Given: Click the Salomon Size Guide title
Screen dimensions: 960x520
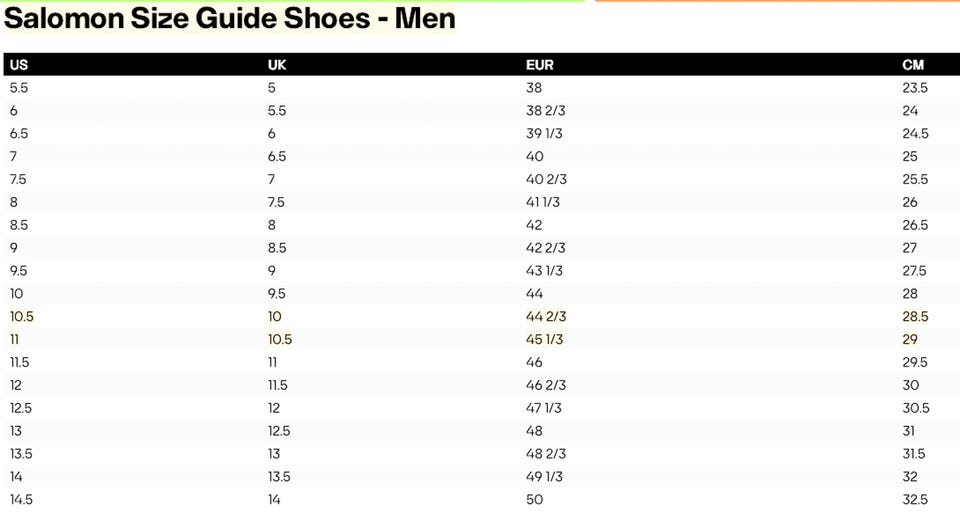Looking at the screenshot, I should [230, 18].
